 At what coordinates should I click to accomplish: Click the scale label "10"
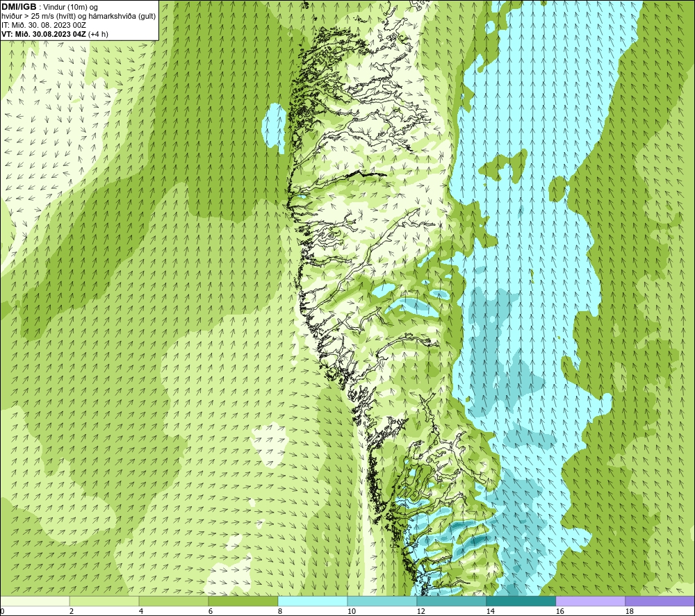[351, 611]
